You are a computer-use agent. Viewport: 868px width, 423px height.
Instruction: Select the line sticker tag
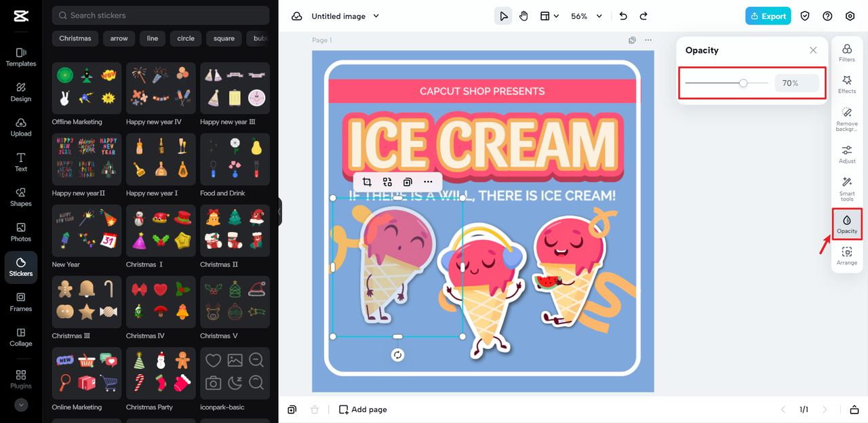click(153, 39)
